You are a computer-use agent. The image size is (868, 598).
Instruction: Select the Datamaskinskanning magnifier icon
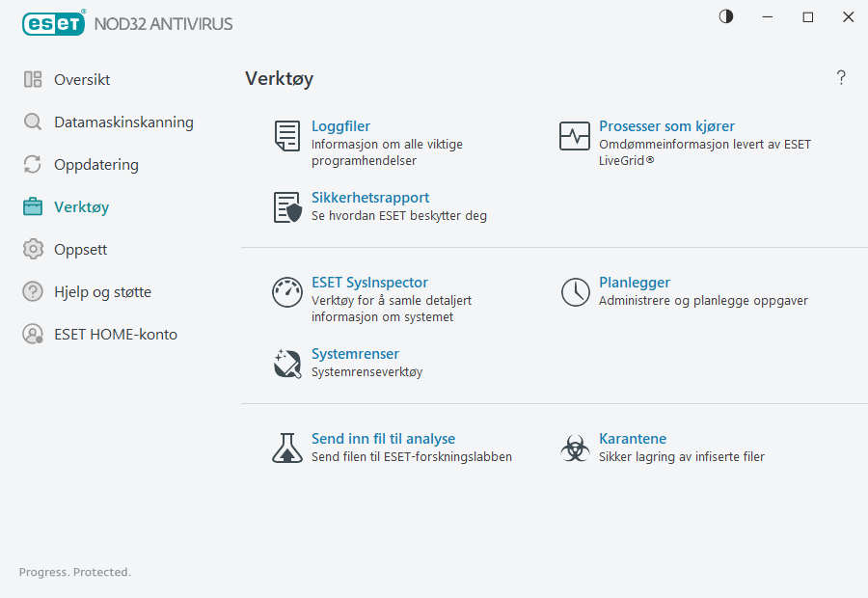(33, 122)
